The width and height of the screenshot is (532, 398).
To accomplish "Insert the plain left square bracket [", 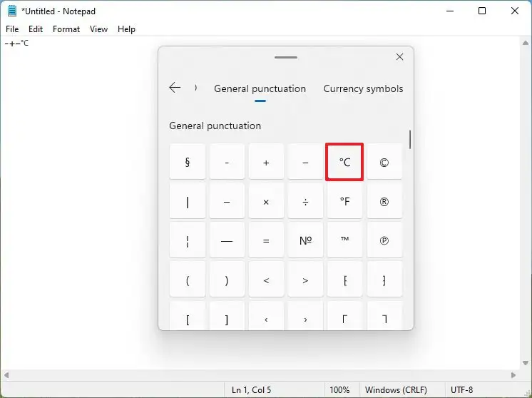I will tap(188, 316).
